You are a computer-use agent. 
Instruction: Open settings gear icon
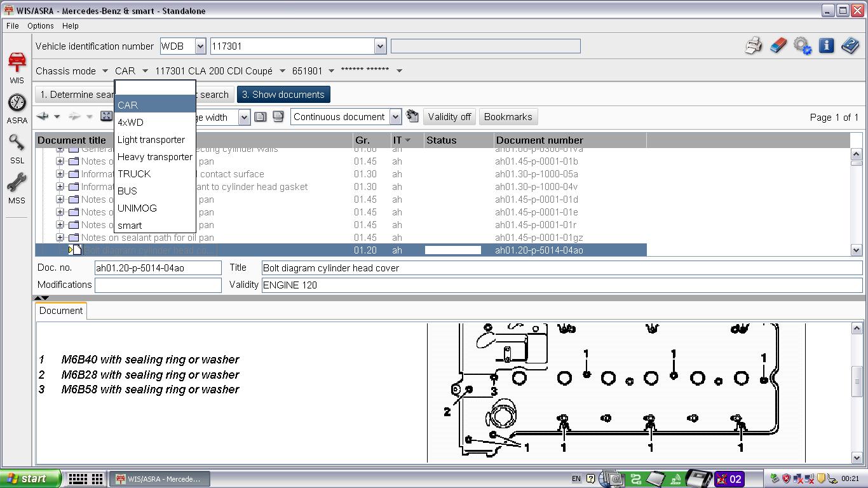tap(802, 46)
